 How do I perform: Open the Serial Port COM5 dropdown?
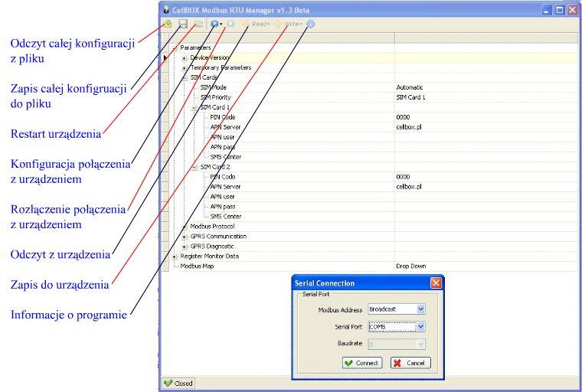click(420, 327)
